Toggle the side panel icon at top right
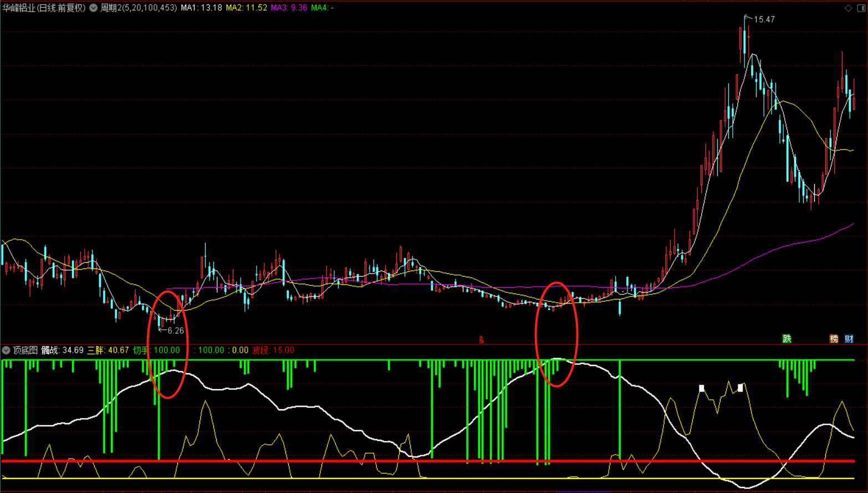 coord(861,8)
